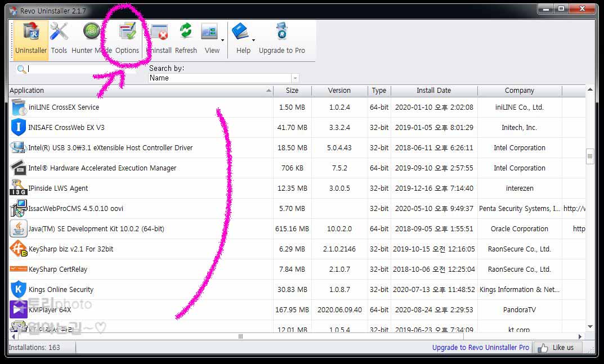Select INISAFE CrossWeb EX V3 shield icon

[x=18, y=128]
